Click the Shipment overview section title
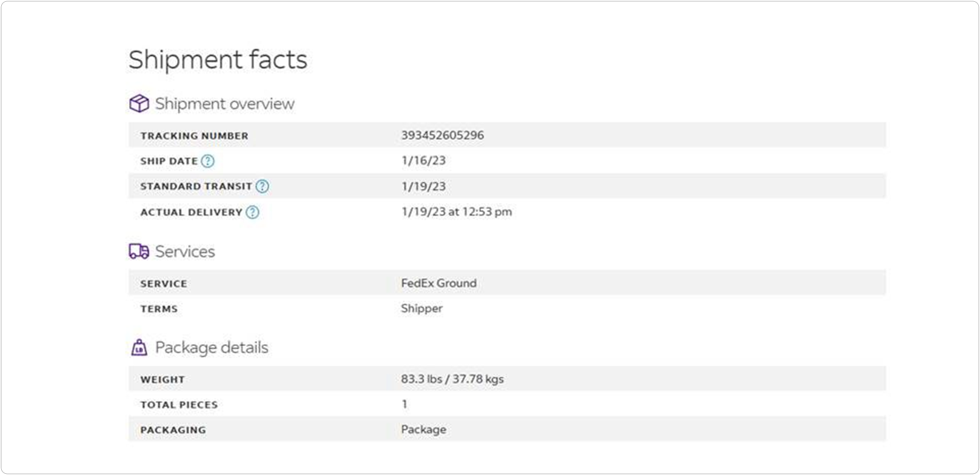 [x=224, y=104]
